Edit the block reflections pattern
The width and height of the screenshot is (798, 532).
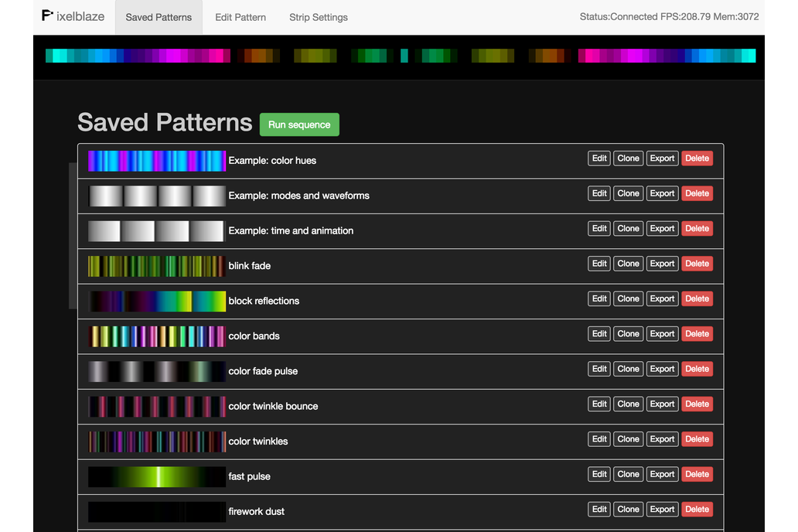coord(599,298)
